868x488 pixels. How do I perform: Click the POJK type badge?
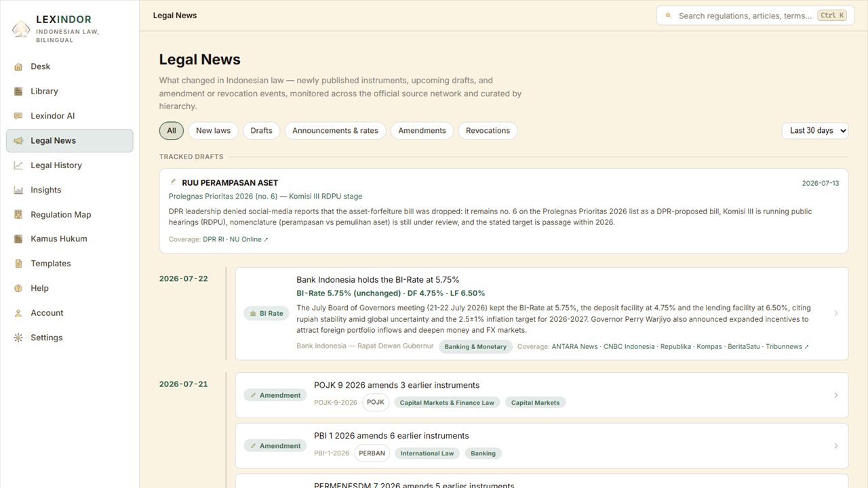pos(376,403)
